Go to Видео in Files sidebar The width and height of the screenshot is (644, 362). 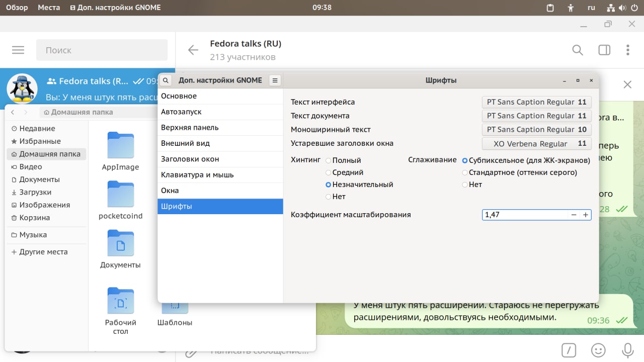[x=46, y=167]
